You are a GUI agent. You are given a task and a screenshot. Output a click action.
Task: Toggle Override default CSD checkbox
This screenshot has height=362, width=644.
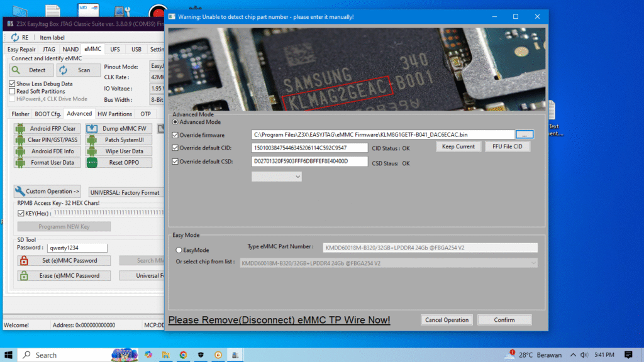(x=175, y=162)
